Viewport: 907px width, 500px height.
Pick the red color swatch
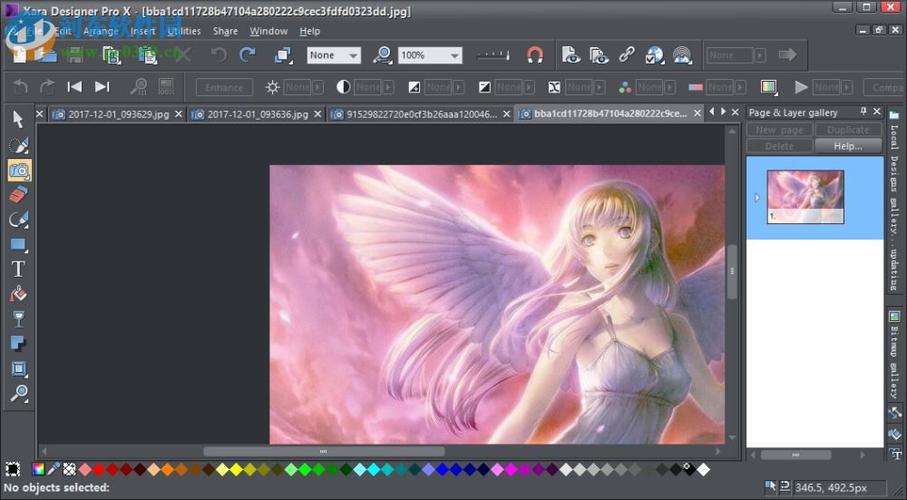(98, 469)
